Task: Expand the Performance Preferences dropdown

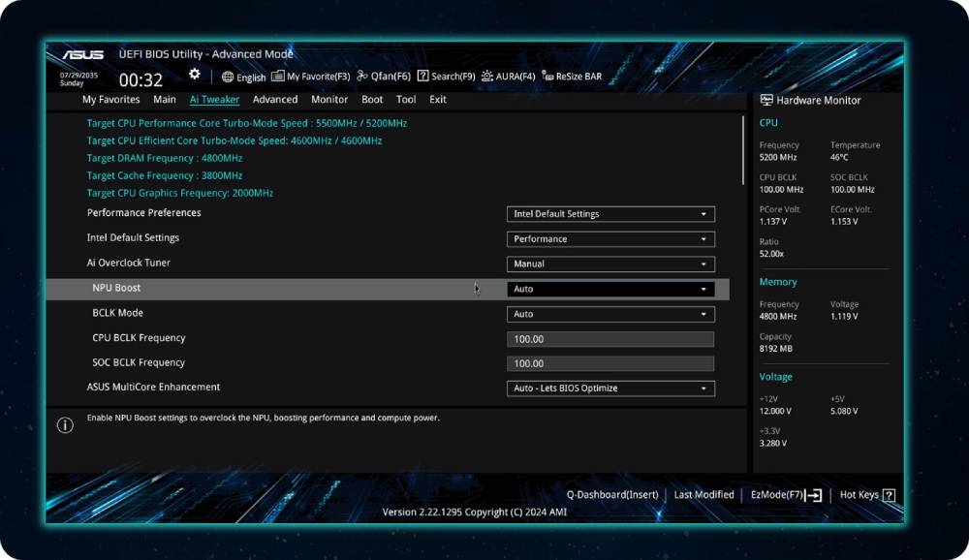Action: [x=610, y=214]
